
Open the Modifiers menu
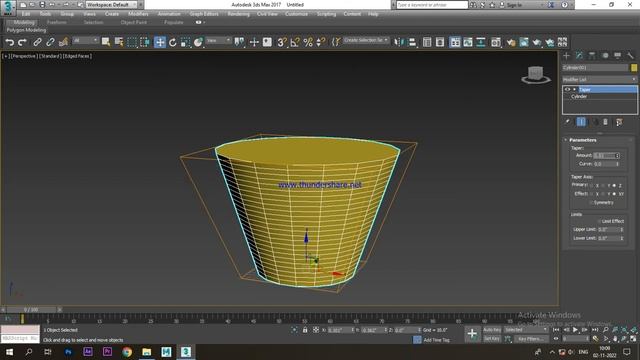[138, 14]
